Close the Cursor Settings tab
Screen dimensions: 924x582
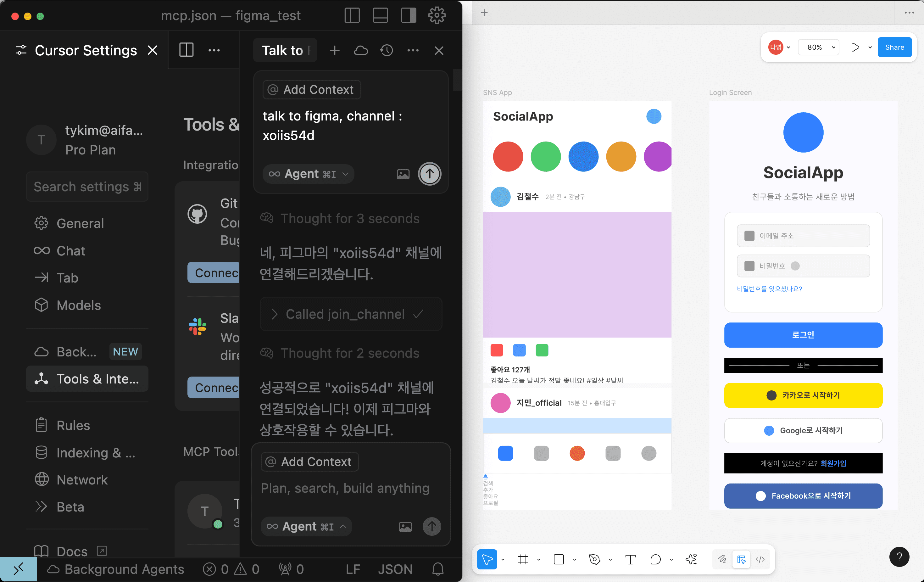[x=152, y=50]
